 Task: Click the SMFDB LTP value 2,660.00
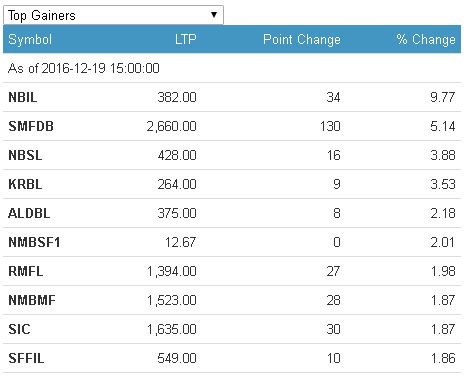171,126
